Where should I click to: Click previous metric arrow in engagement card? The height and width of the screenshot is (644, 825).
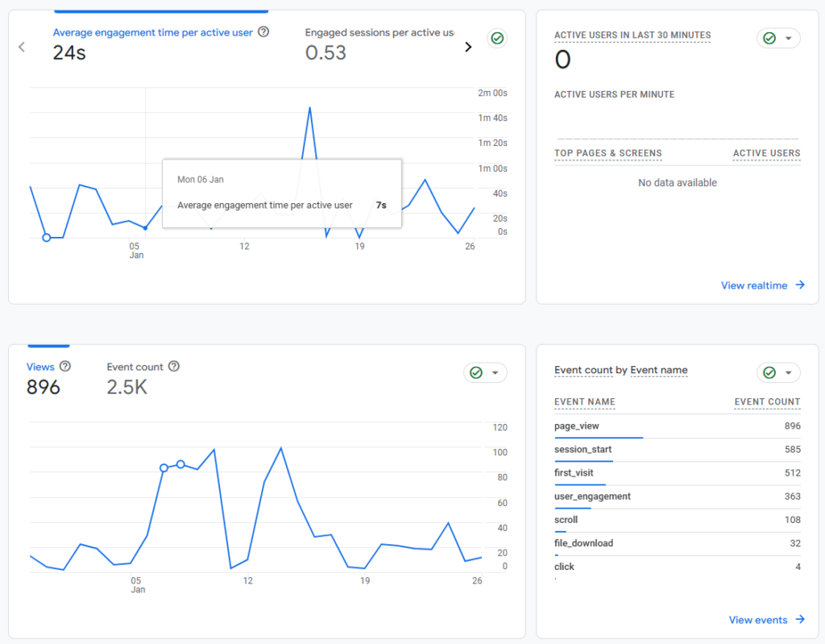pyautogui.click(x=22, y=47)
